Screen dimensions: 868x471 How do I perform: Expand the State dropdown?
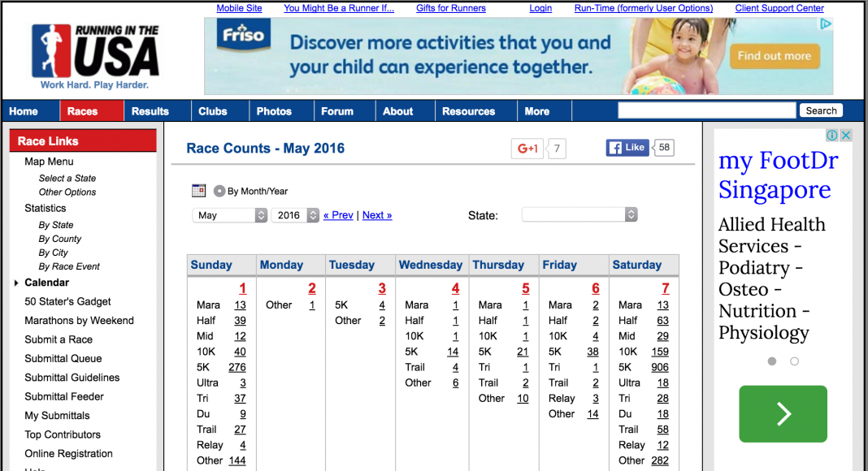click(579, 214)
